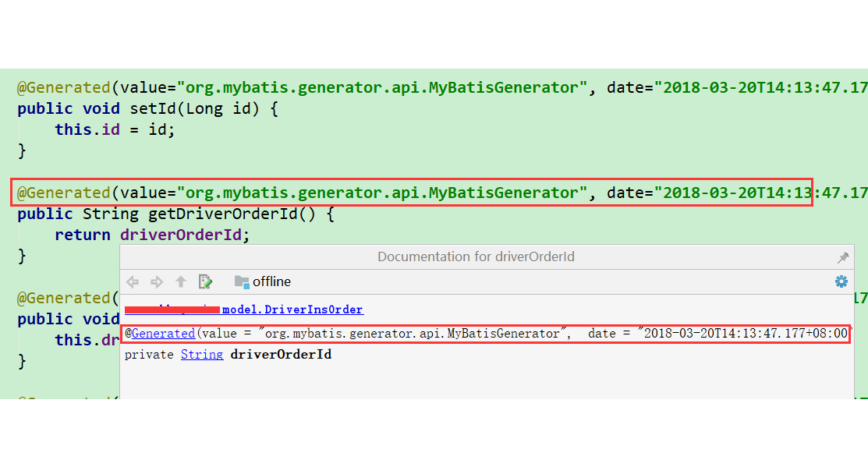Click the first @Generated annotation above setId
The image size is (868, 467).
coord(64,87)
